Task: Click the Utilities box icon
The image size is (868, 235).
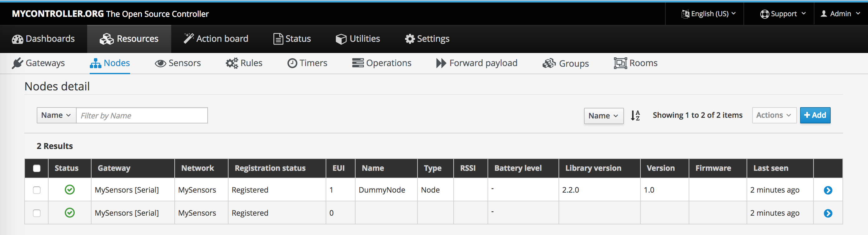Action: (x=341, y=39)
